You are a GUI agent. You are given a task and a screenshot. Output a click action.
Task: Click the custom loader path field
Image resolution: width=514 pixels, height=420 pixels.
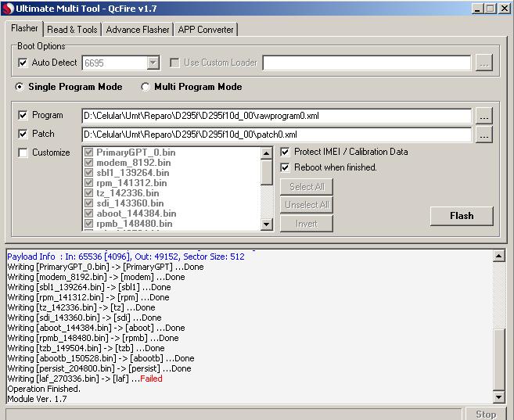pos(367,63)
